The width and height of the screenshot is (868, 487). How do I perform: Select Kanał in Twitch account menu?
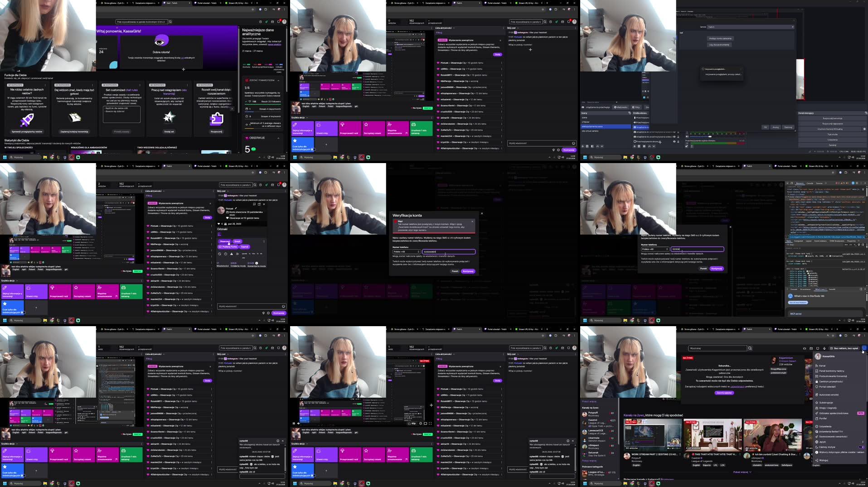click(840, 366)
